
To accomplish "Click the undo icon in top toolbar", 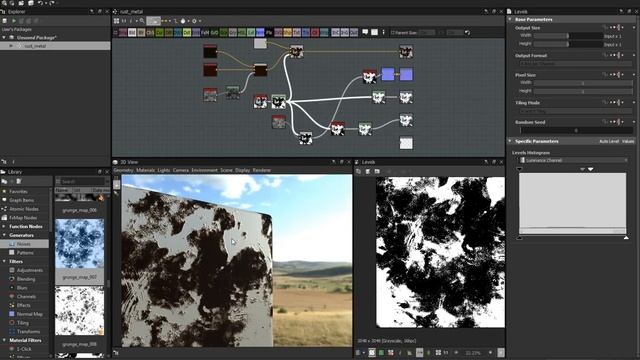I will (40, 3).
